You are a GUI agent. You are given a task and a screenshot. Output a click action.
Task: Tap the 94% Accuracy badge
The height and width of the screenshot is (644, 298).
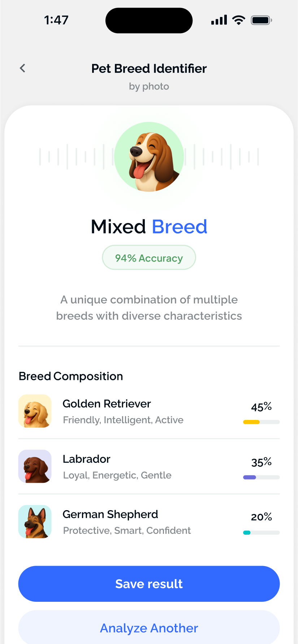pyautogui.click(x=149, y=258)
